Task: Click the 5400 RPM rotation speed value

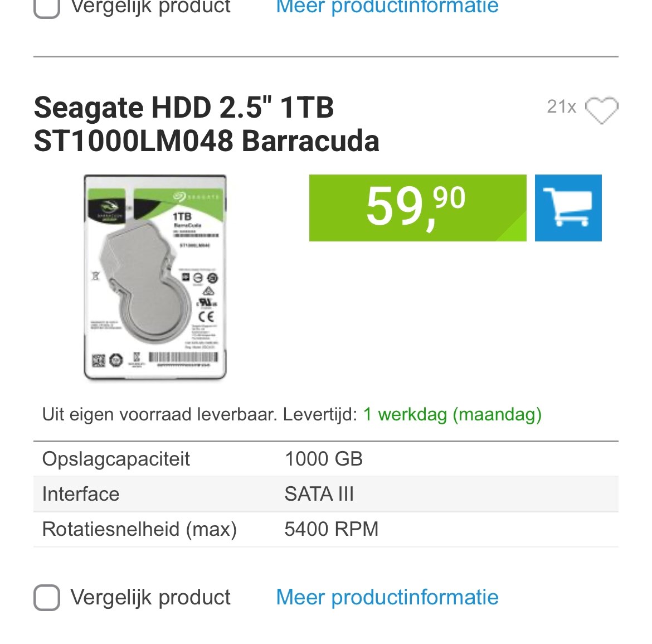Action: coord(331,529)
